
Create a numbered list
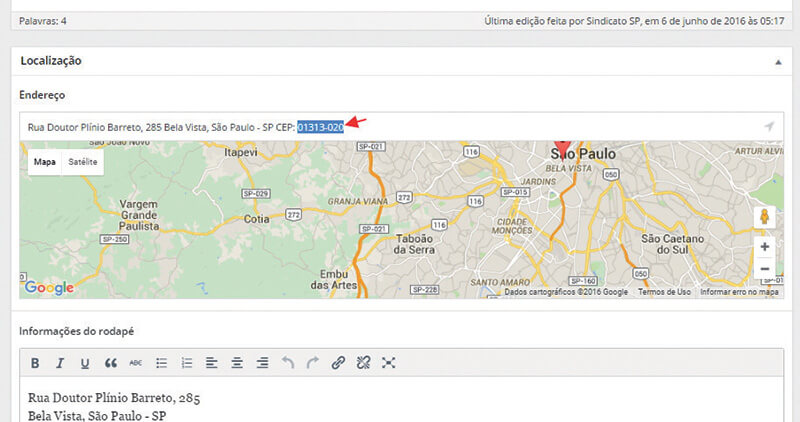pyautogui.click(x=187, y=363)
